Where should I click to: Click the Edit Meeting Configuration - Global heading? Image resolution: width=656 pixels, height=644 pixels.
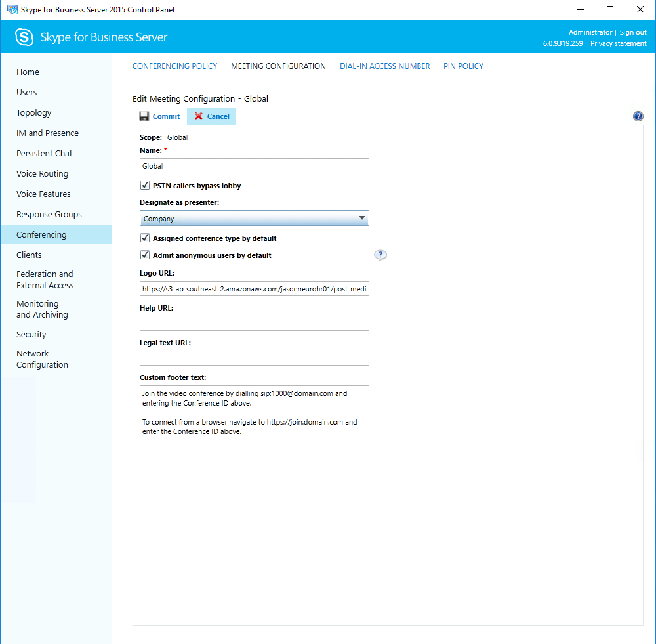pyautogui.click(x=200, y=98)
